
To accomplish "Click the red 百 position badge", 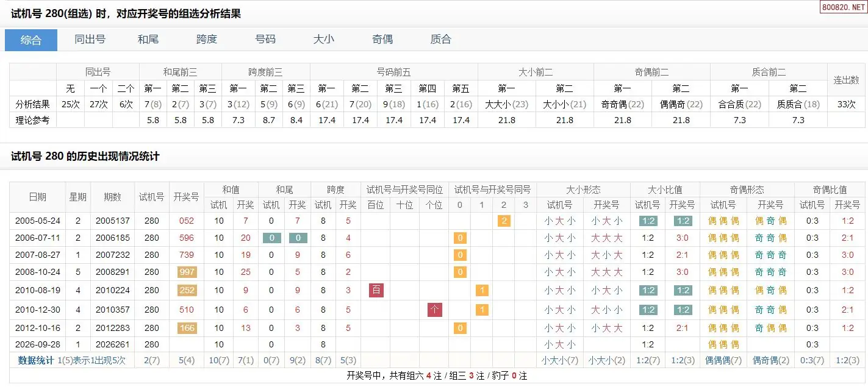I will point(376,290).
